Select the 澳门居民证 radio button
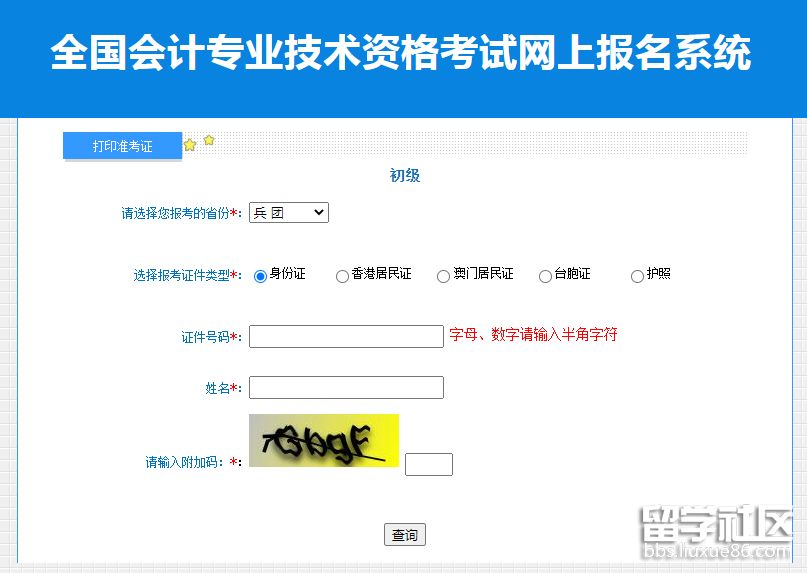 (x=443, y=276)
